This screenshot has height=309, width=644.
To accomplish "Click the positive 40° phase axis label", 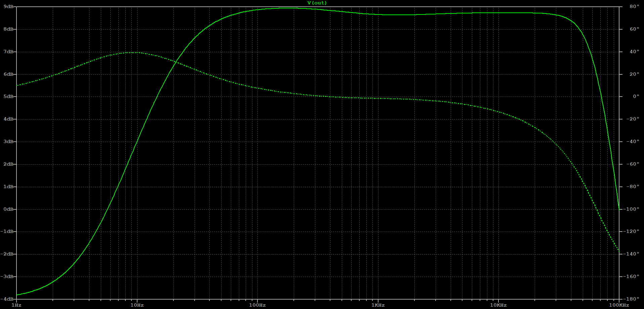I will point(634,52).
